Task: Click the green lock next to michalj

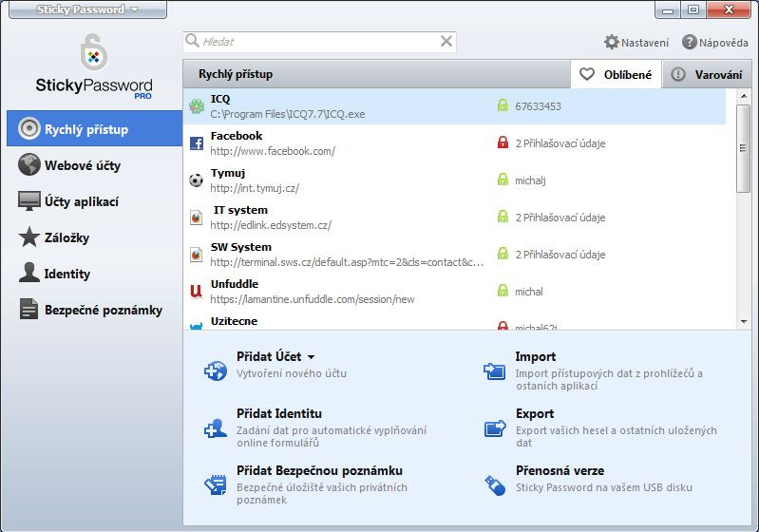Action: click(x=503, y=180)
